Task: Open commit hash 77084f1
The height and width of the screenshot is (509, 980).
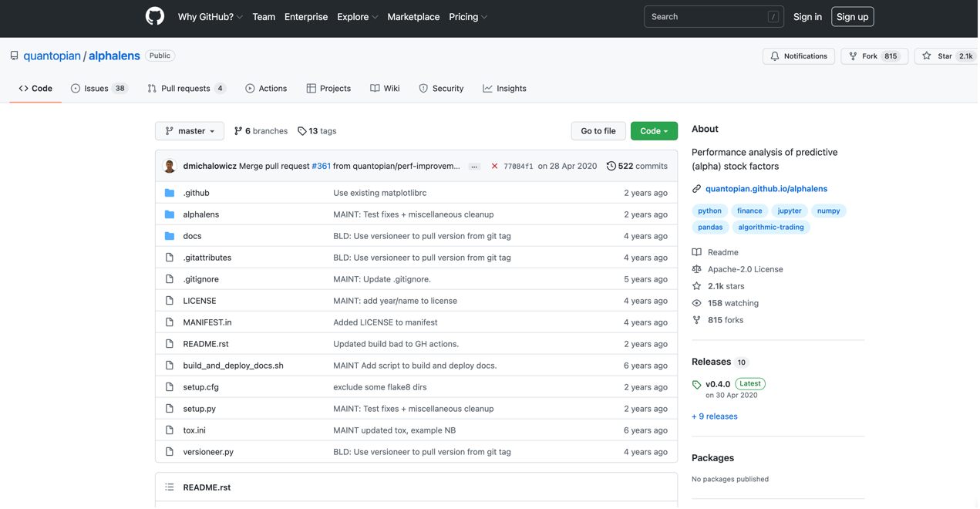Action: click(x=518, y=167)
